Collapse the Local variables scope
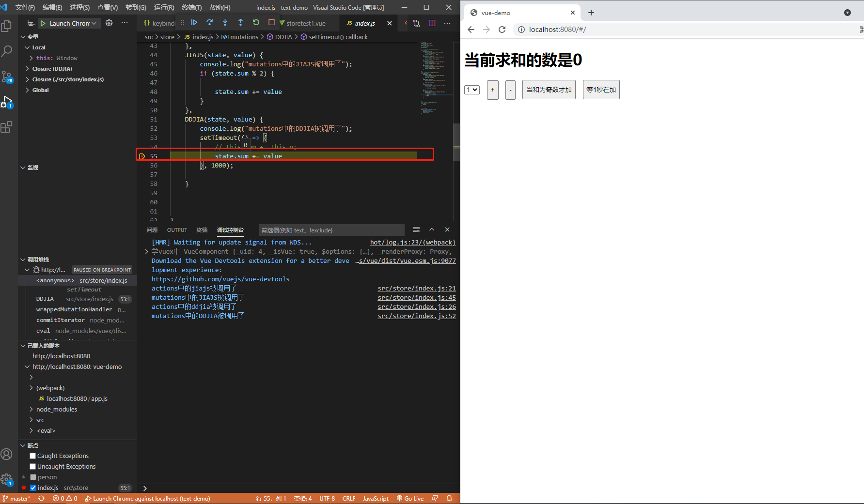This screenshot has width=864, height=504. [x=28, y=47]
